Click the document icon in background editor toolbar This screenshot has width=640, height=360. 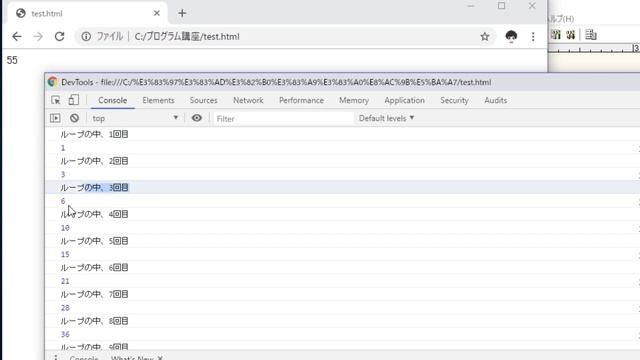click(590, 35)
